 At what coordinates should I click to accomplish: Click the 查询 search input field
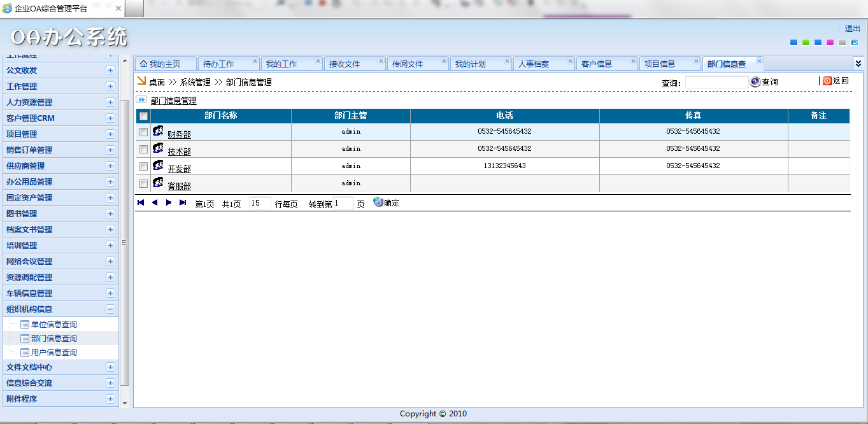coord(716,82)
